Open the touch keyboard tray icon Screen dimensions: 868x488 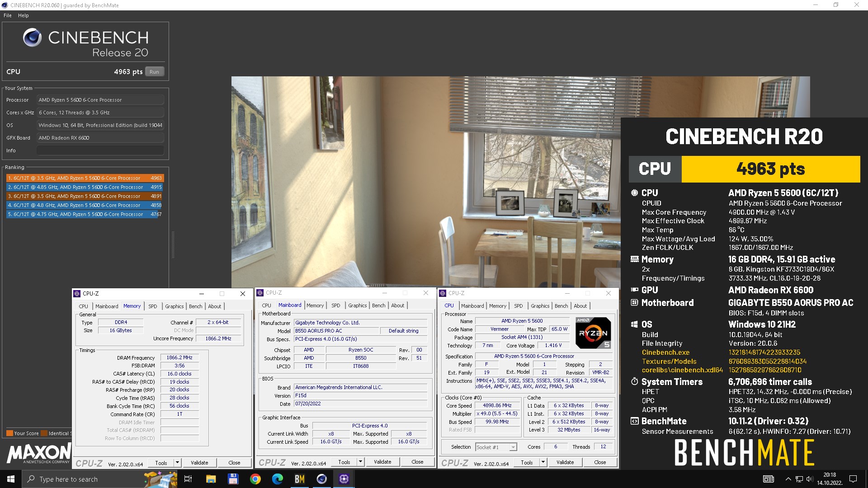pos(768,479)
